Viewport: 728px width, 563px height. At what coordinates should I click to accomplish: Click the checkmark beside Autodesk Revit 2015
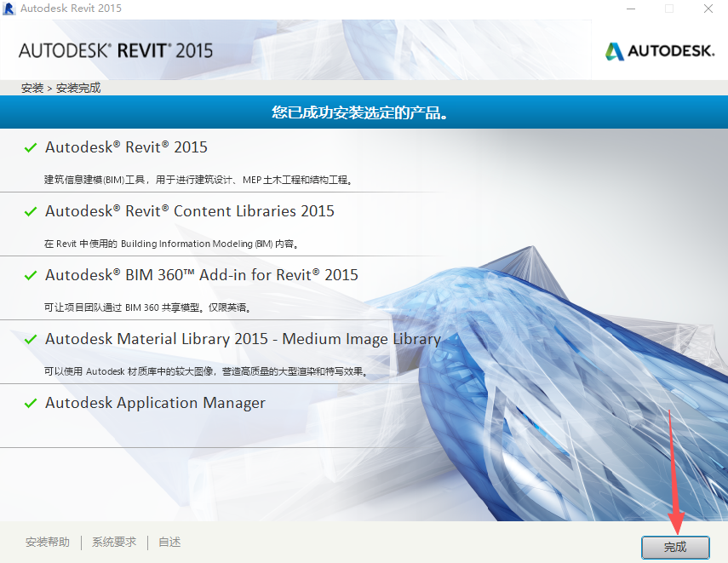coord(31,147)
